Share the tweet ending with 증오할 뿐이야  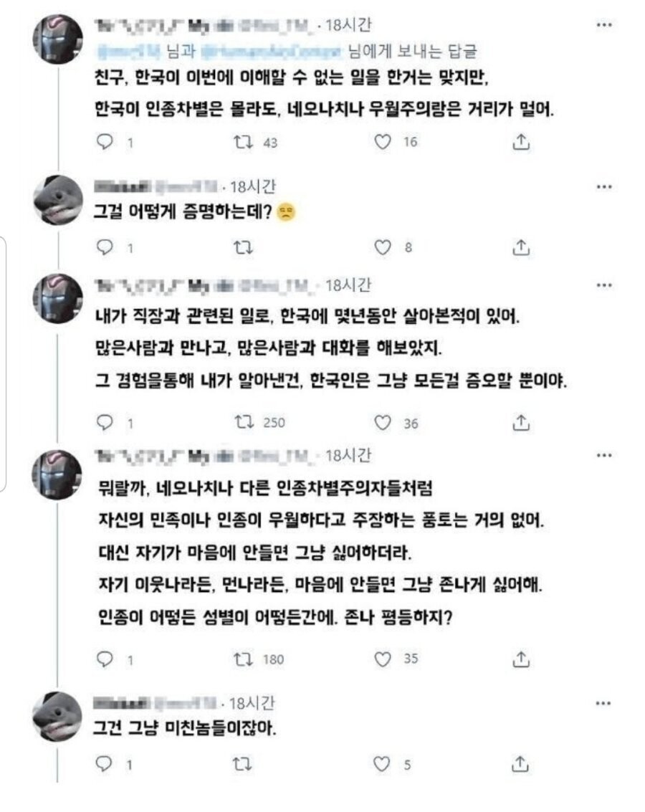click(x=522, y=422)
